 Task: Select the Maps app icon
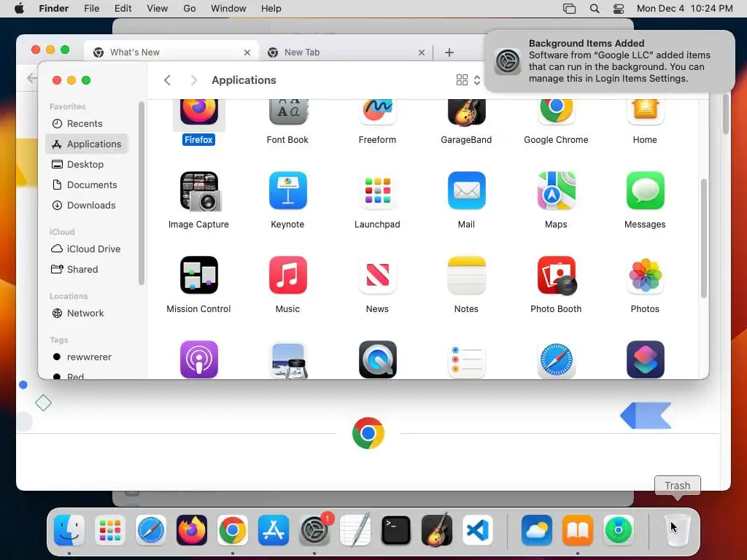click(556, 190)
